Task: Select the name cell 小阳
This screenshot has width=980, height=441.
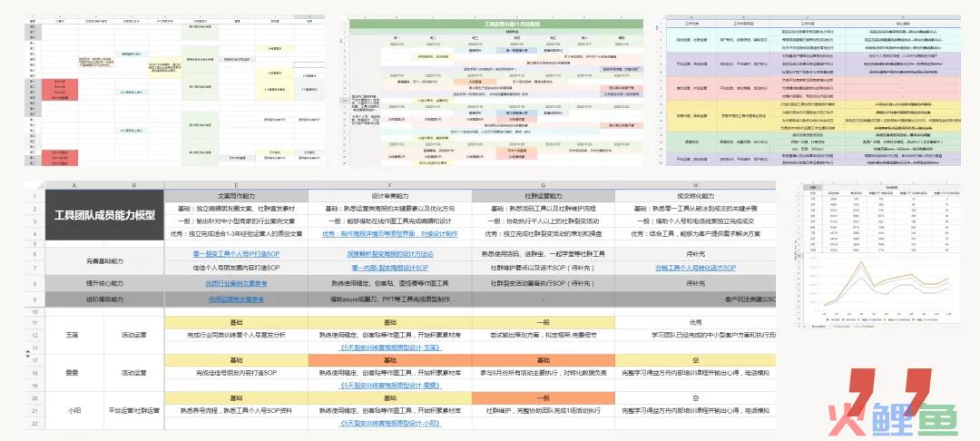Action: [x=73, y=411]
